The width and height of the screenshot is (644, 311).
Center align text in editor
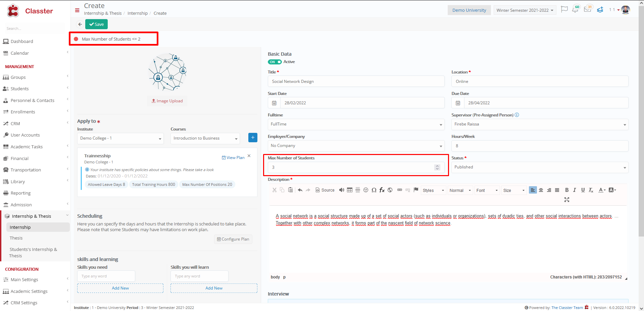pos(541,190)
